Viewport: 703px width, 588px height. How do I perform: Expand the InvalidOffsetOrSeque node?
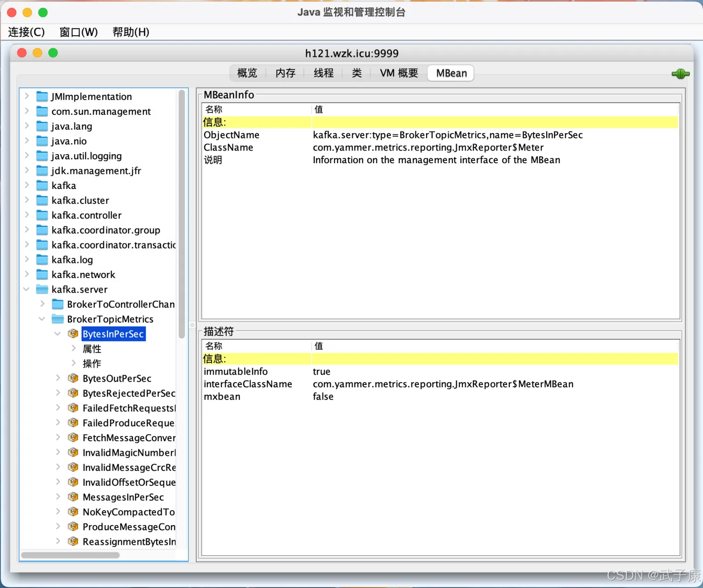[58, 482]
